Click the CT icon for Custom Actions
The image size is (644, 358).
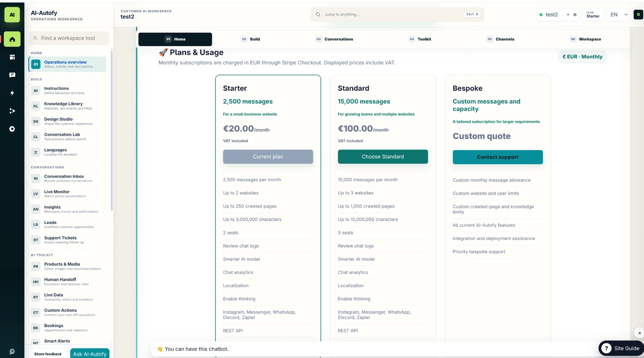pyautogui.click(x=36, y=313)
